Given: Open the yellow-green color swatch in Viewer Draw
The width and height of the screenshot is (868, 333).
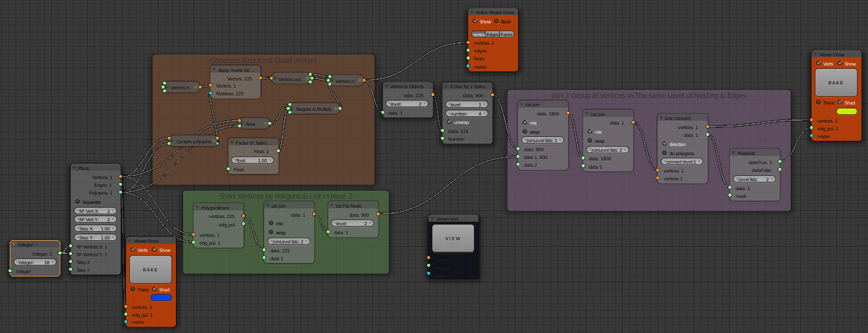Looking at the screenshot, I should (x=846, y=112).
